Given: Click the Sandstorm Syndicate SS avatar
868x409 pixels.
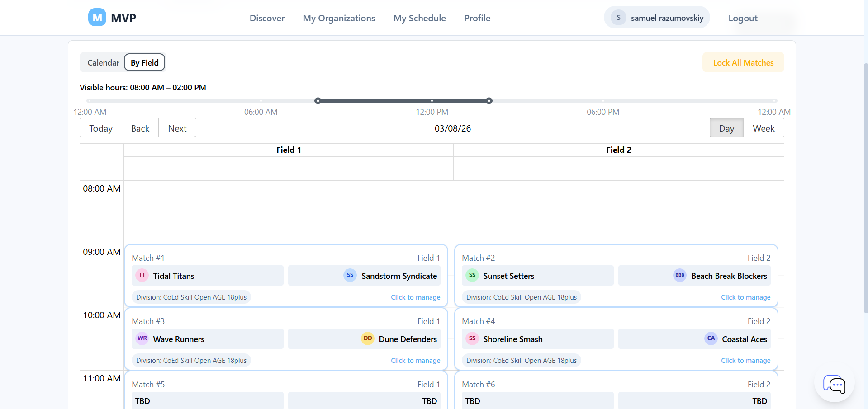Looking at the screenshot, I should click(x=350, y=275).
